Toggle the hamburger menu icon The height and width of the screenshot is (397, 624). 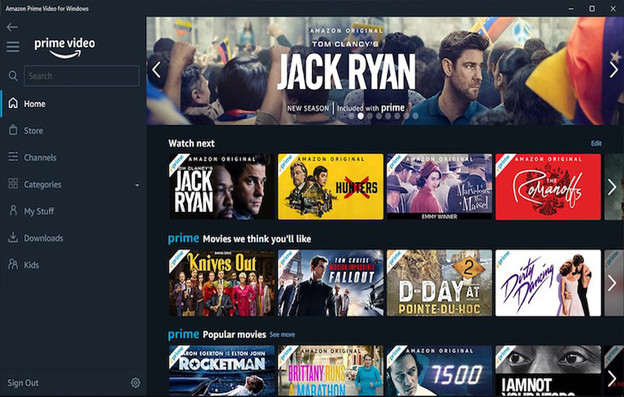point(13,47)
